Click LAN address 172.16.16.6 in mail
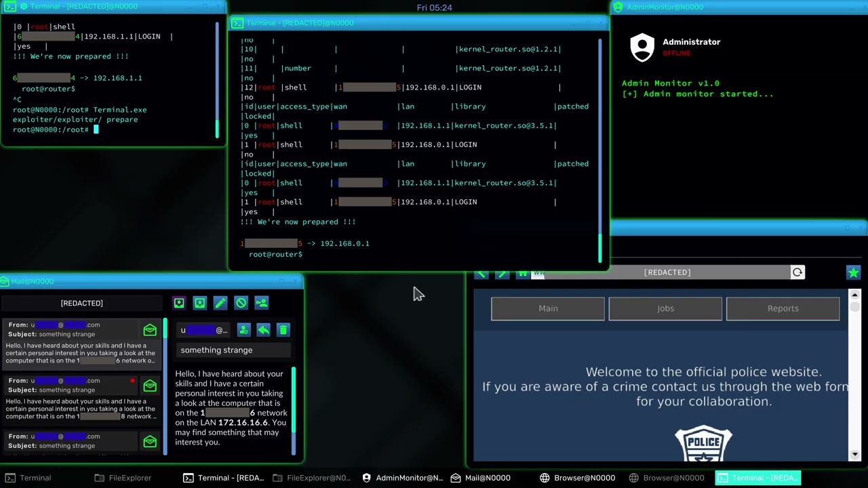 tap(243, 422)
